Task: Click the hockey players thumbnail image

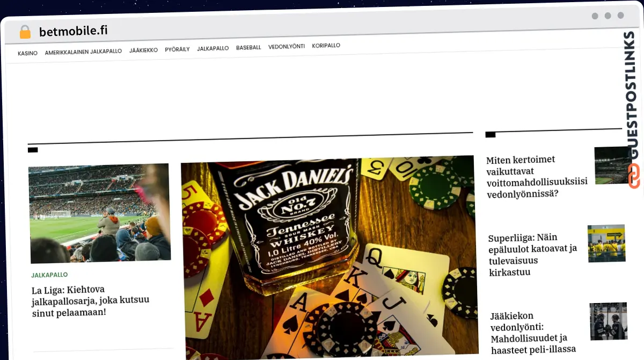Action: (x=609, y=321)
